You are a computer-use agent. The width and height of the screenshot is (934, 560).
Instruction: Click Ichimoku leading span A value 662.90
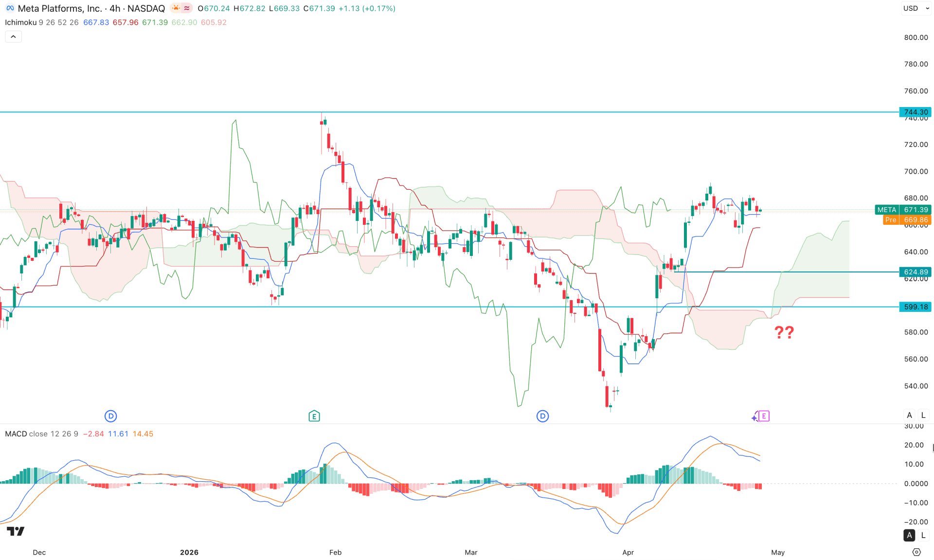[x=184, y=22]
